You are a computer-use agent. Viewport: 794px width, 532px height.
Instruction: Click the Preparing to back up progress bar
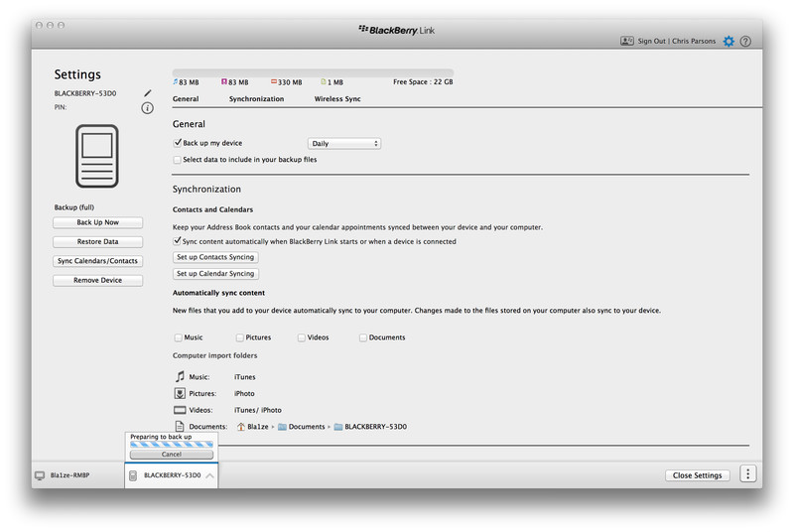(172, 445)
